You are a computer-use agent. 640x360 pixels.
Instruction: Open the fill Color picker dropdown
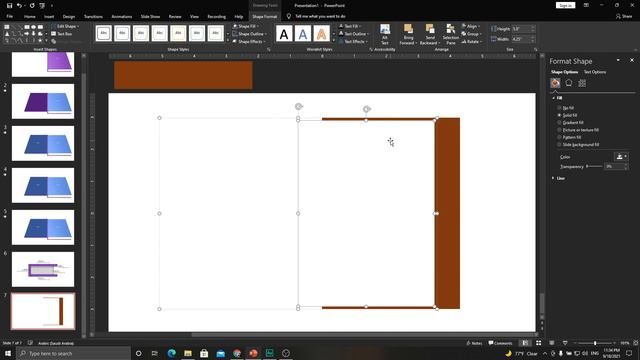621,157
